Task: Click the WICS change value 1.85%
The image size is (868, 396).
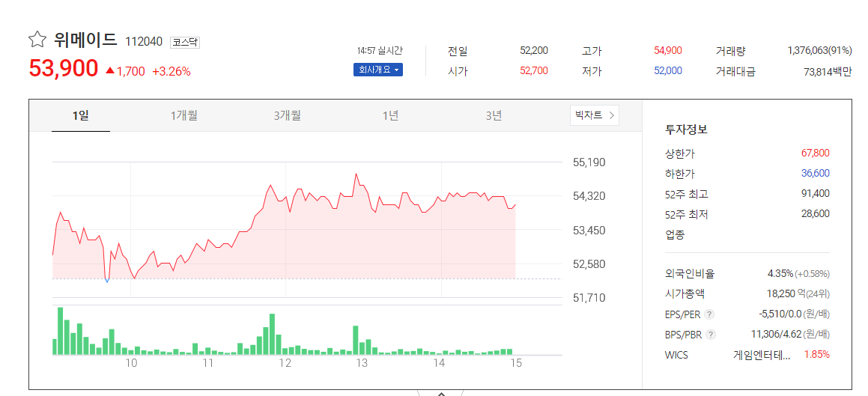Action: (x=817, y=355)
